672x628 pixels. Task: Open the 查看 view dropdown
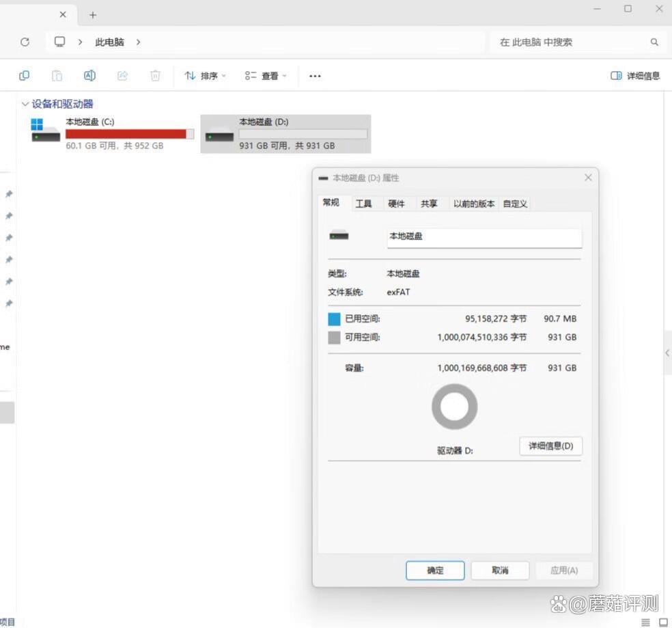[x=265, y=75]
